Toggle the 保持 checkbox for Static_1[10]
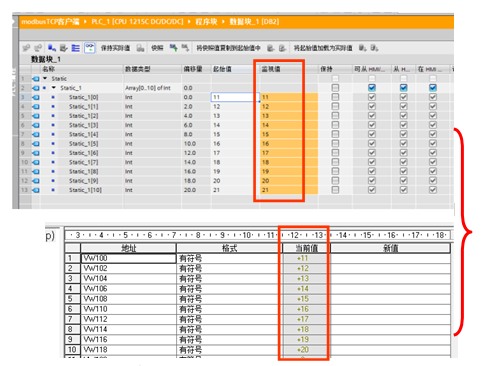This screenshot has height=366, width=484. point(335,190)
